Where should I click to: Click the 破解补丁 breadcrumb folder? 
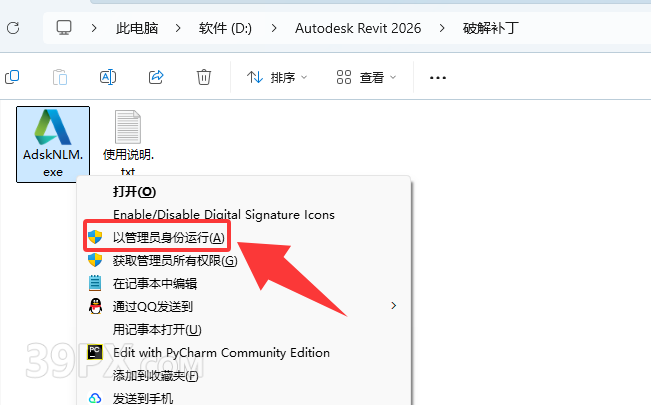490,28
